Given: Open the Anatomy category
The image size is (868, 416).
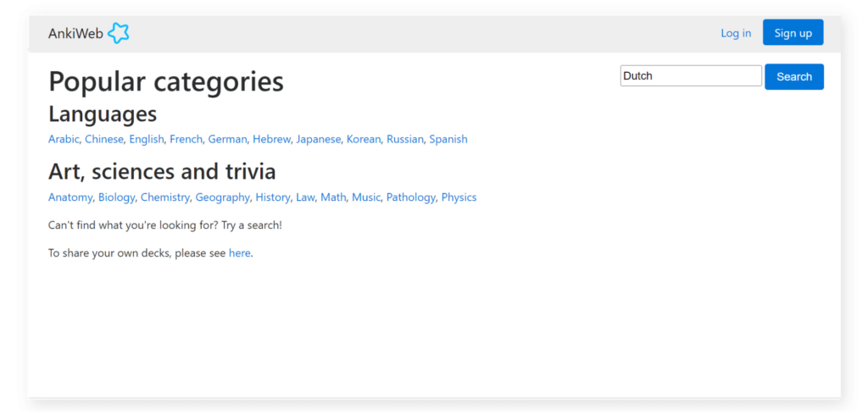Looking at the screenshot, I should point(70,197).
